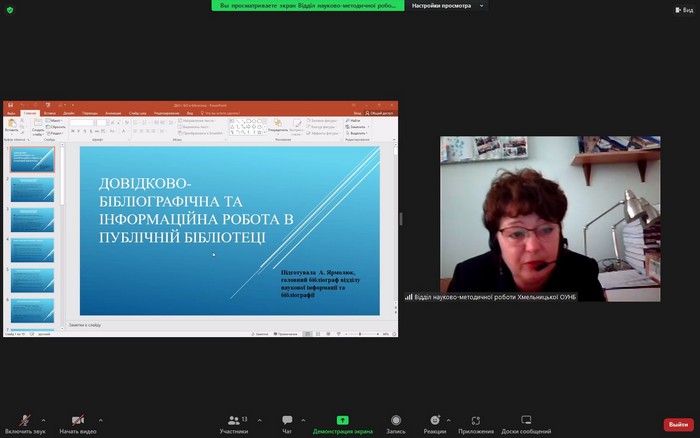Expand the arrow next to Чат
The height and width of the screenshot is (438, 700).
click(x=302, y=420)
